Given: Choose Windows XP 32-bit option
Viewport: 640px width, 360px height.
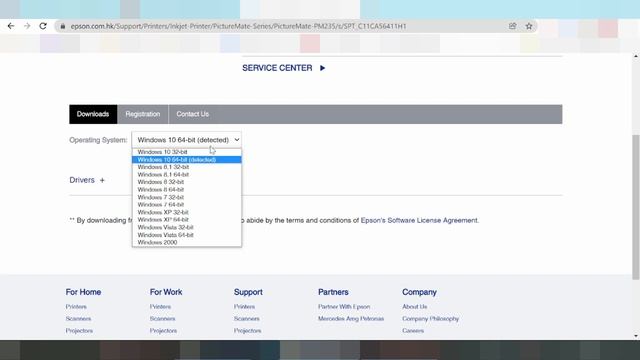Looking at the screenshot, I should 187,212.
